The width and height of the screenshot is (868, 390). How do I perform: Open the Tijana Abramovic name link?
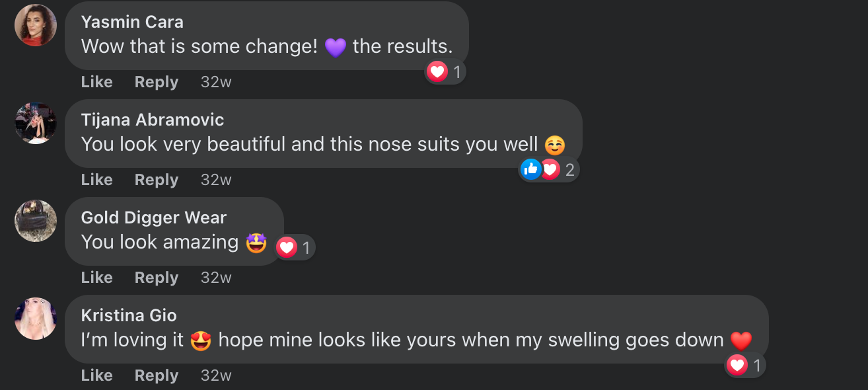pos(153,120)
